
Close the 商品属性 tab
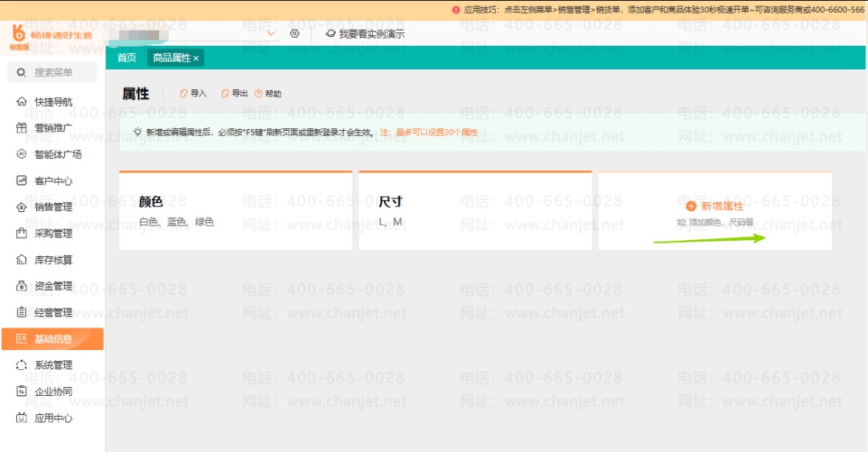(196, 58)
